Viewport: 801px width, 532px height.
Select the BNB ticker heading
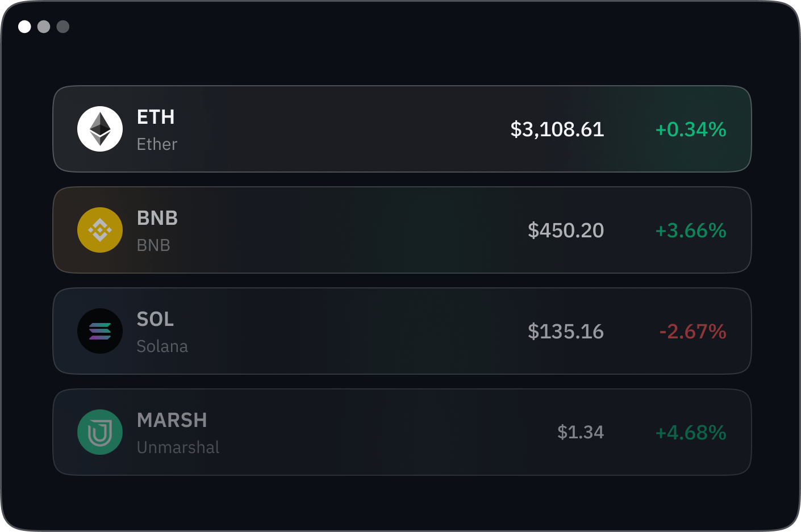[157, 218]
